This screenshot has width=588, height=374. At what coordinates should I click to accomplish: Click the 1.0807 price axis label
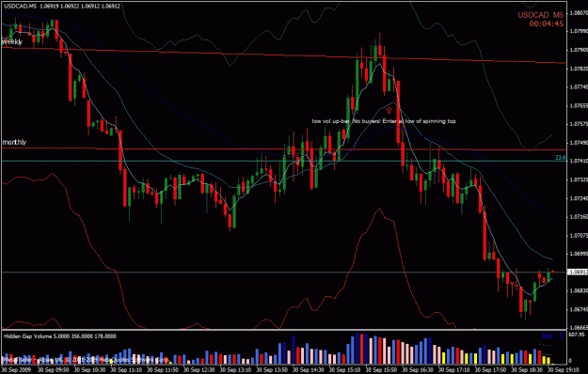coord(579,13)
